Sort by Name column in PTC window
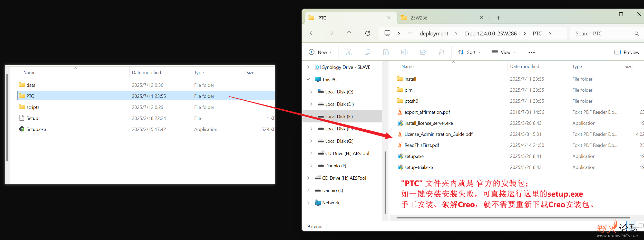The width and height of the screenshot is (644, 240). (x=407, y=66)
